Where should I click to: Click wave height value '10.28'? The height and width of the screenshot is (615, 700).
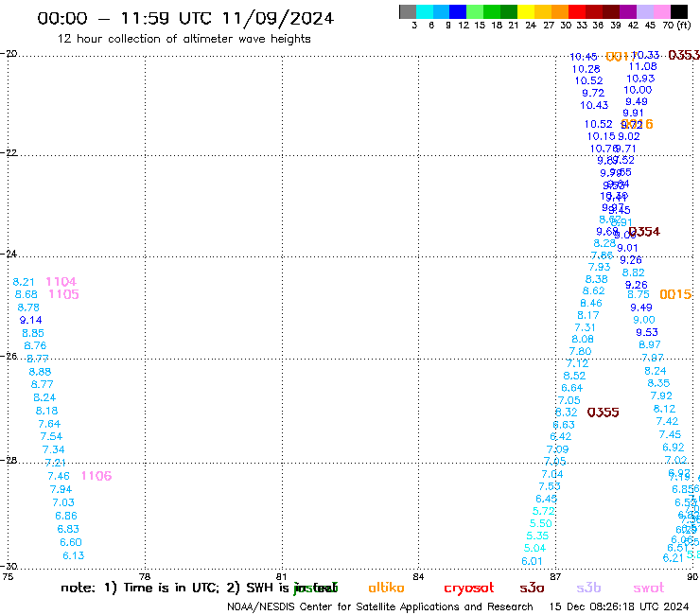coord(586,69)
